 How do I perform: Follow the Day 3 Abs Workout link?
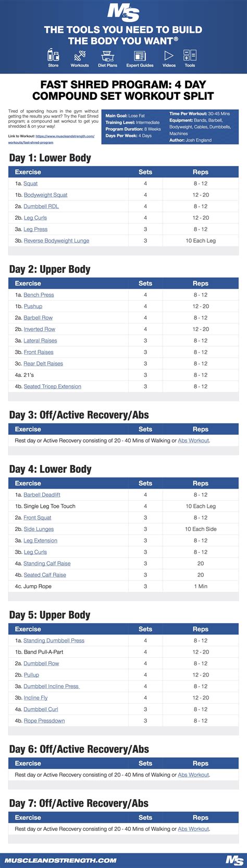coord(193,441)
